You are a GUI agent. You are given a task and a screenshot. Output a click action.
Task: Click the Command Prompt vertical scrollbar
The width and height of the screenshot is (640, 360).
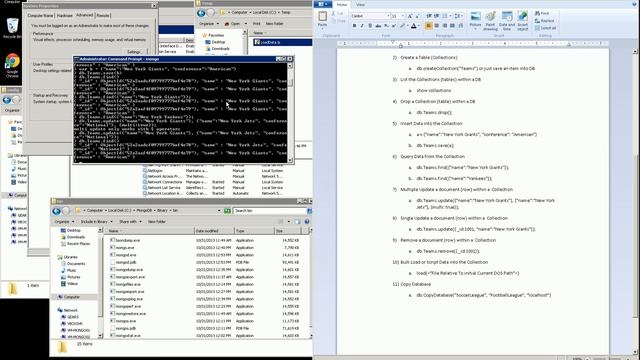(290, 112)
